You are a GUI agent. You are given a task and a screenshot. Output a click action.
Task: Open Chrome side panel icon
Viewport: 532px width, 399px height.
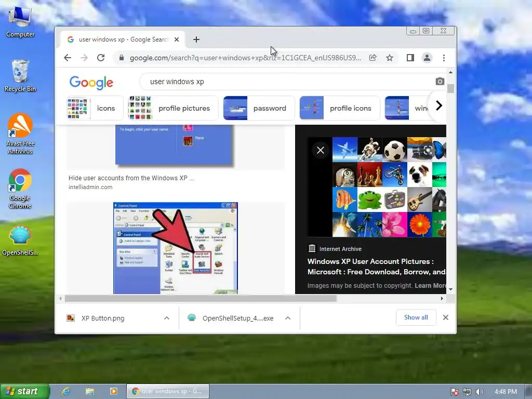click(x=410, y=58)
